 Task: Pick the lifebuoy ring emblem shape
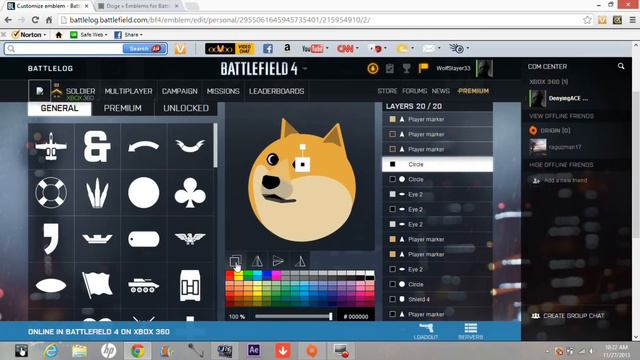(51, 193)
